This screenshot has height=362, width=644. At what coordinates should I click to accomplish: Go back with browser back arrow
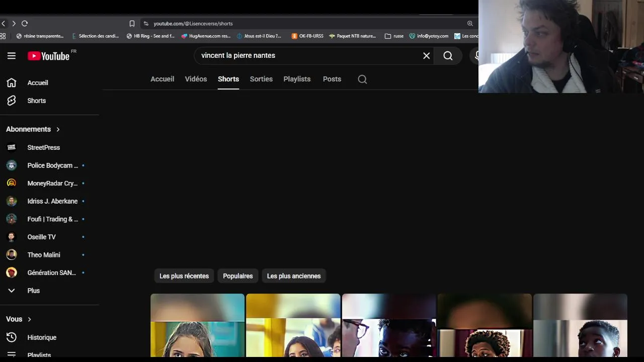pyautogui.click(x=4, y=24)
